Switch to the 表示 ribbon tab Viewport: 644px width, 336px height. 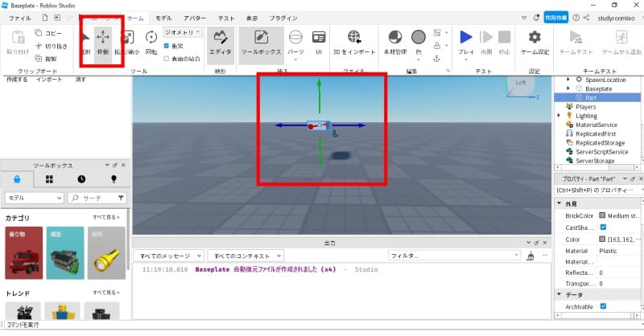click(x=252, y=18)
